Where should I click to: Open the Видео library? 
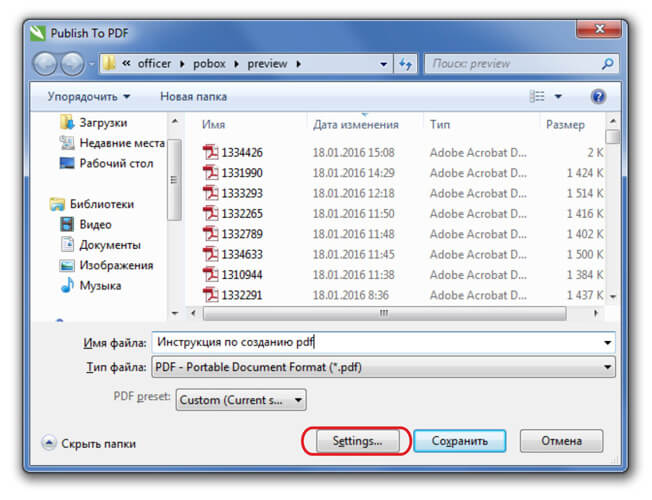[95, 225]
